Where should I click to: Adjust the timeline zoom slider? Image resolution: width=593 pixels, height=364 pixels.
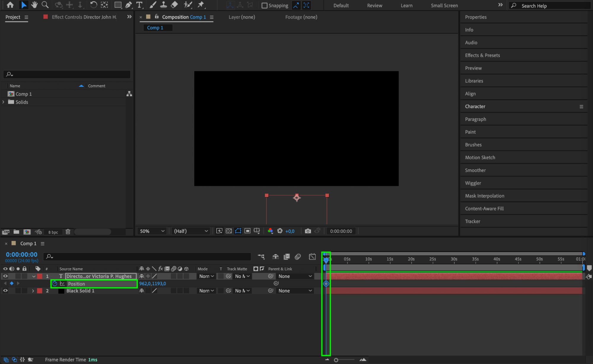[336, 360]
